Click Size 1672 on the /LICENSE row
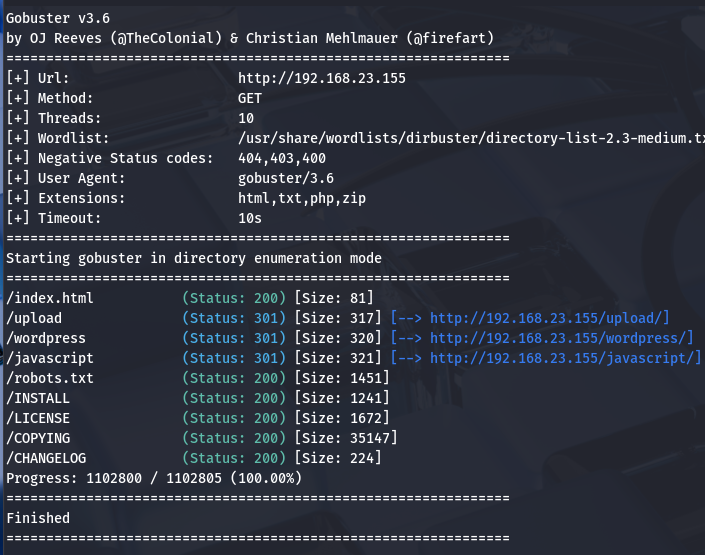Viewport: 705px width, 555px height. (342, 418)
